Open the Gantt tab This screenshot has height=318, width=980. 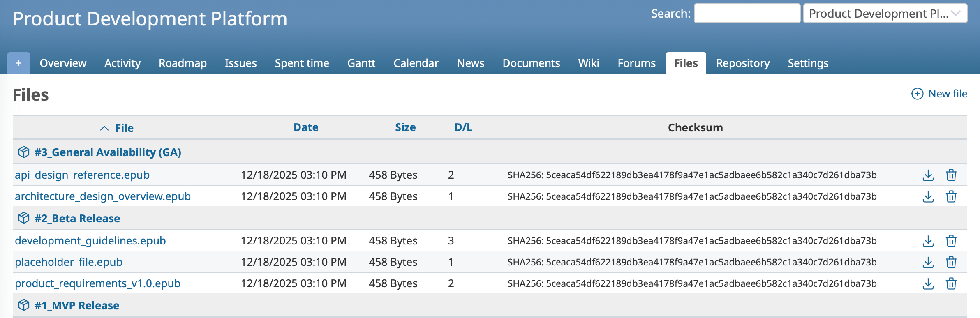point(361,63)
